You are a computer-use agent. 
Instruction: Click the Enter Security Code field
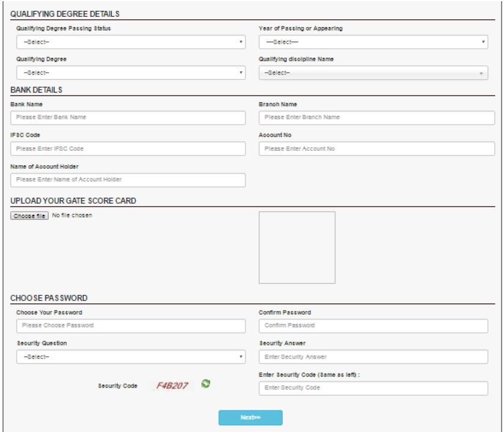pyautogui.click(x=372, y=388)
